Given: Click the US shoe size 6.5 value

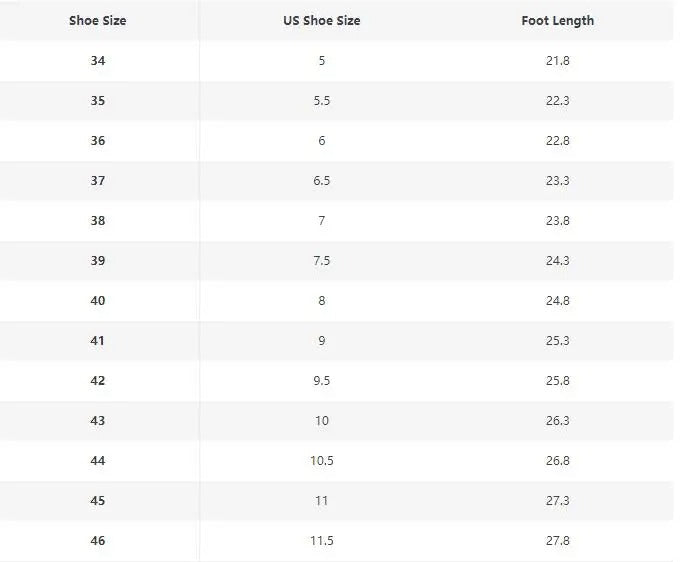Looking at the screenshot, I should tap(321, 181).
